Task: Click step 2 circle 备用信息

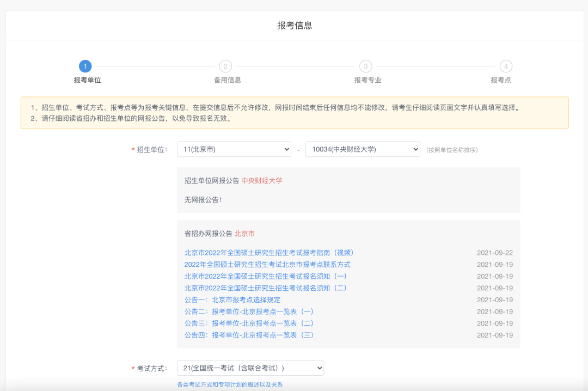Action: 225,66
